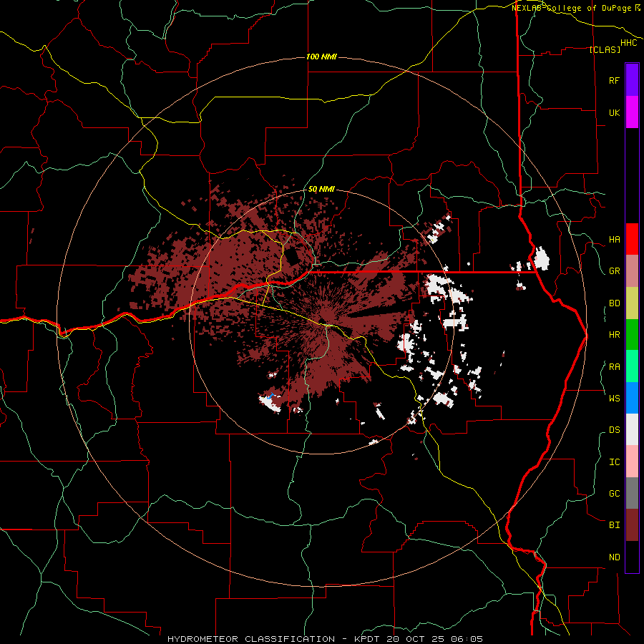644x644 pixels.
Task: Click the 100 NMI range ring label
Action: pos(321,57)
